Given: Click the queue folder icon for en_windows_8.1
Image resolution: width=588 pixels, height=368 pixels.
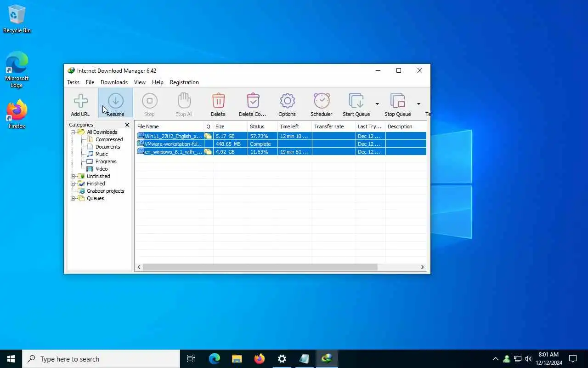Looking at the screenshot, I should pyautogui.click(x=209, y=152).
